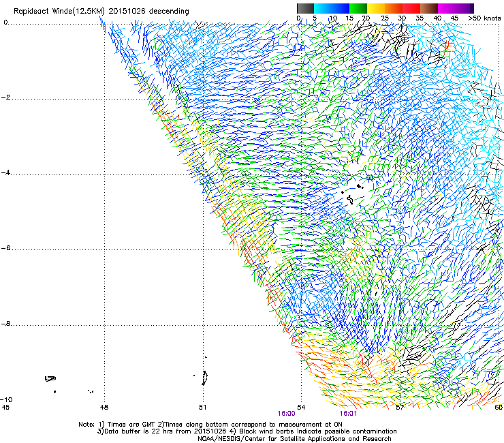The width and height of the screenshot is (504, 443).
Task: Click the orange 25-30 knots legend swatch
Action: 394,8
